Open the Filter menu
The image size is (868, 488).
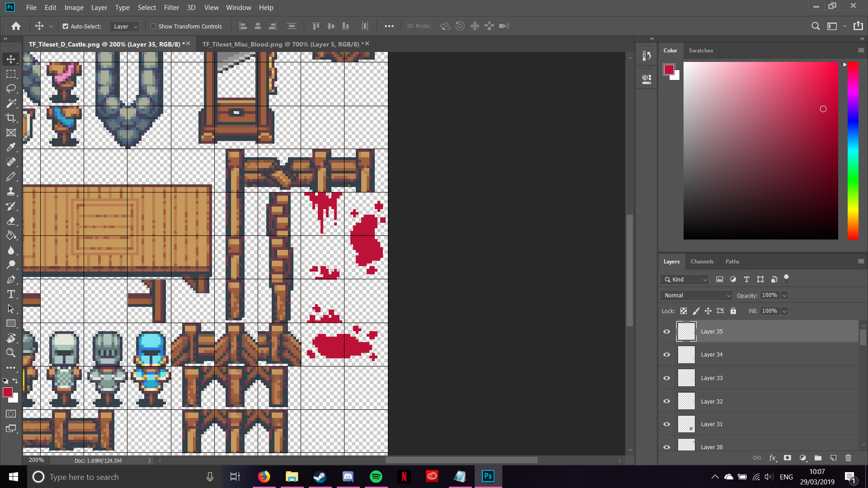[171, 8]
